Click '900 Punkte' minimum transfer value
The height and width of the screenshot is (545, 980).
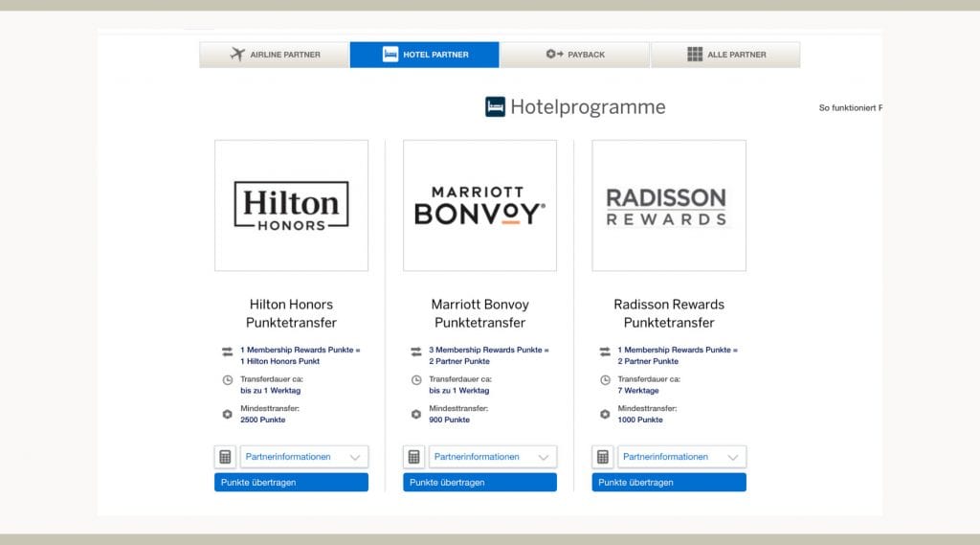click(x=450, y=420)
